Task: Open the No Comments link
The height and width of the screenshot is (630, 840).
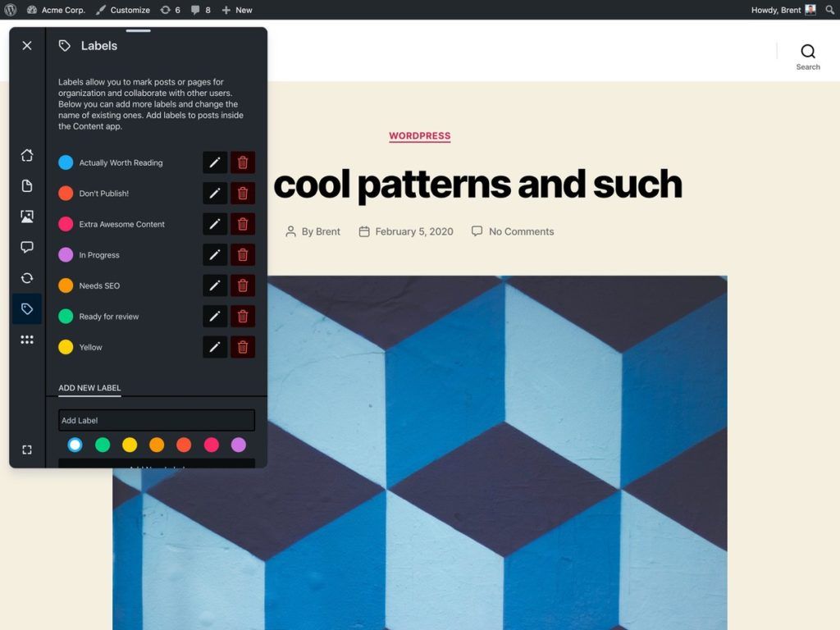Action: click(521, 231)
